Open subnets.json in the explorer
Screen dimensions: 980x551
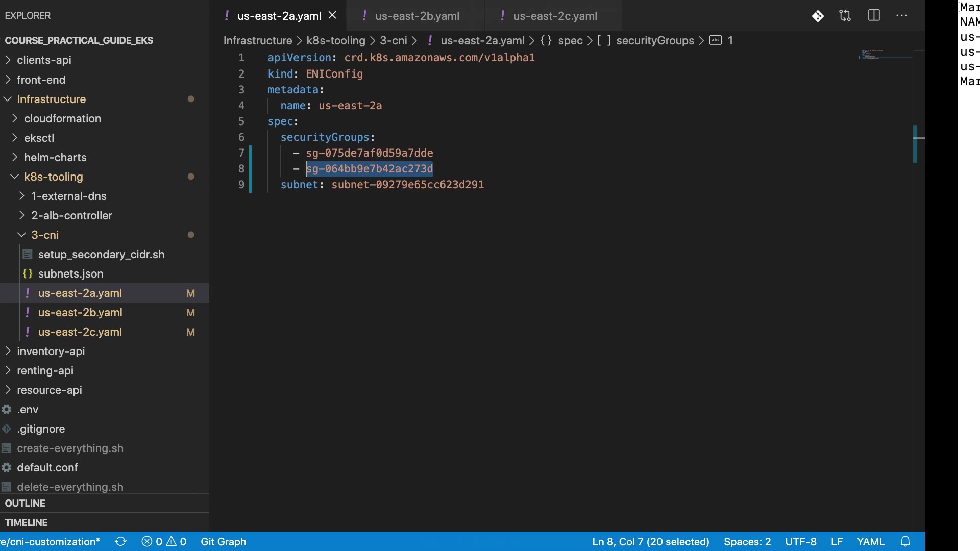[70, 273]
